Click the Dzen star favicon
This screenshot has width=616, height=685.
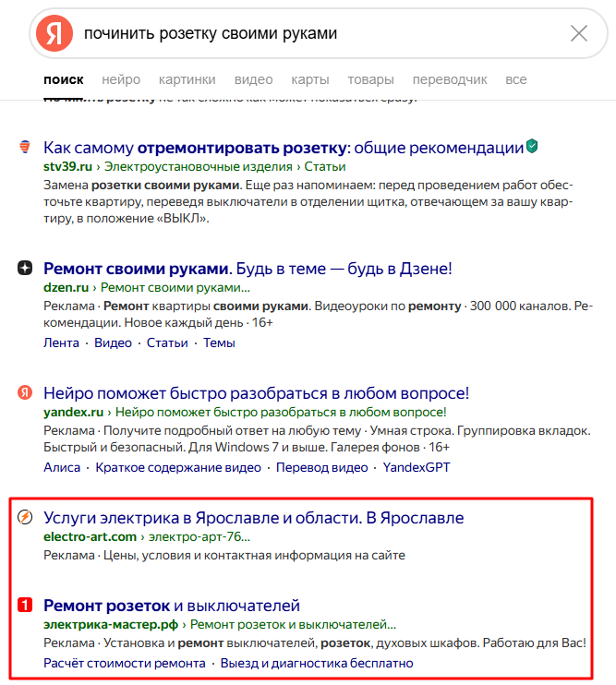click(x=25, y=268)
